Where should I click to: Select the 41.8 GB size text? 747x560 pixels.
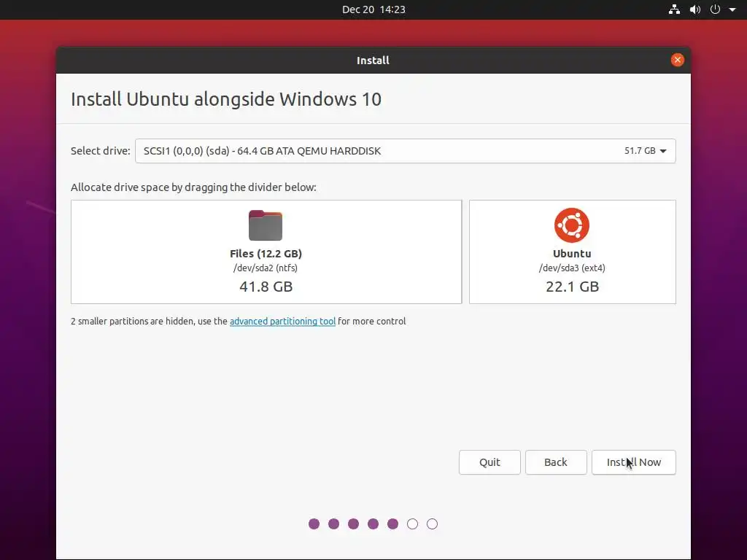tap(266, 287)
